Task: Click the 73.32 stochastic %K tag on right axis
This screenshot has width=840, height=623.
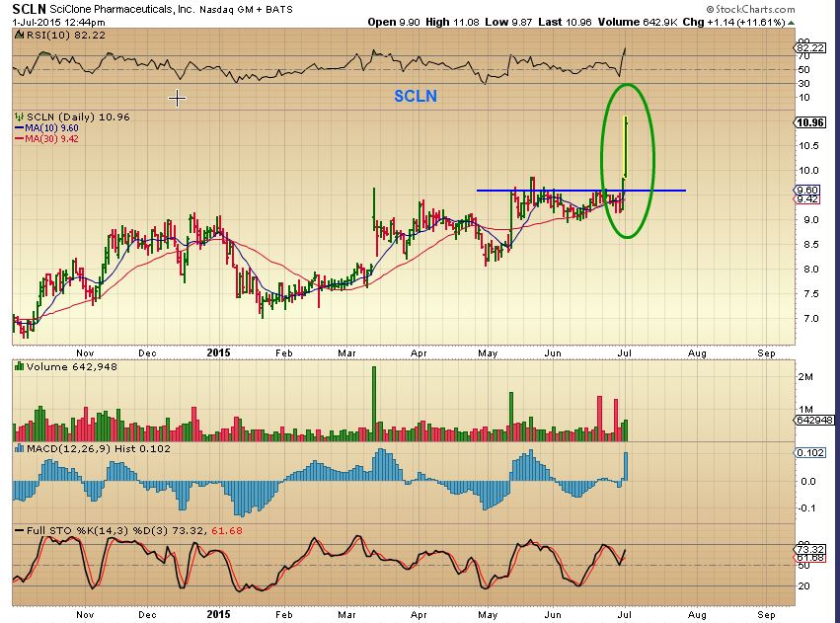Action: click(810, 550)
